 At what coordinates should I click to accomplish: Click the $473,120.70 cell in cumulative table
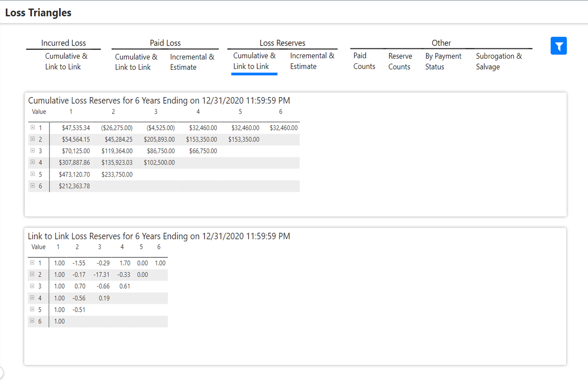(74, 174)
